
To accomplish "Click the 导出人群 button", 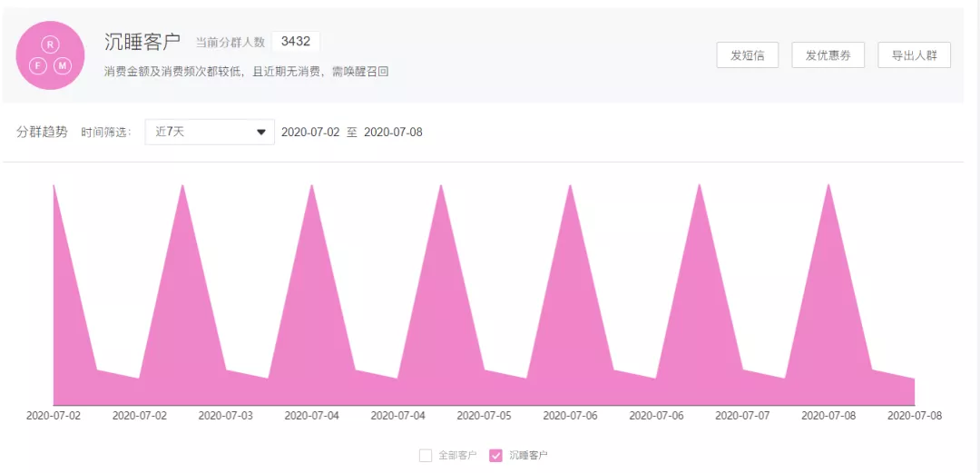I will click(x=914, y=55).
